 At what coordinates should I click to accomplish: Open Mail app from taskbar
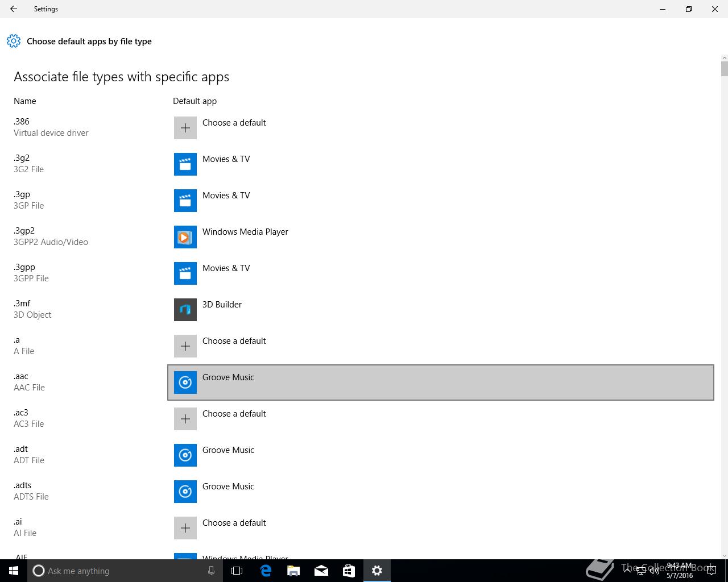321,571
